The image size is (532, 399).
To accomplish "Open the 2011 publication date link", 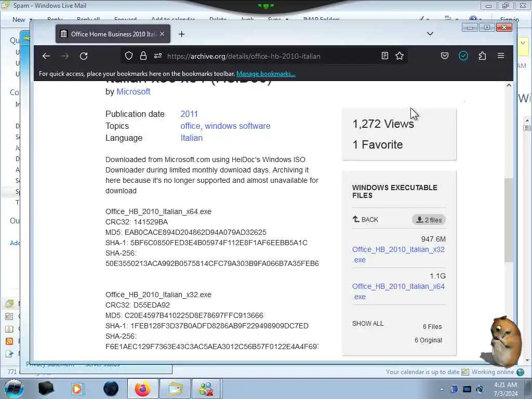I will coord(189,114).
